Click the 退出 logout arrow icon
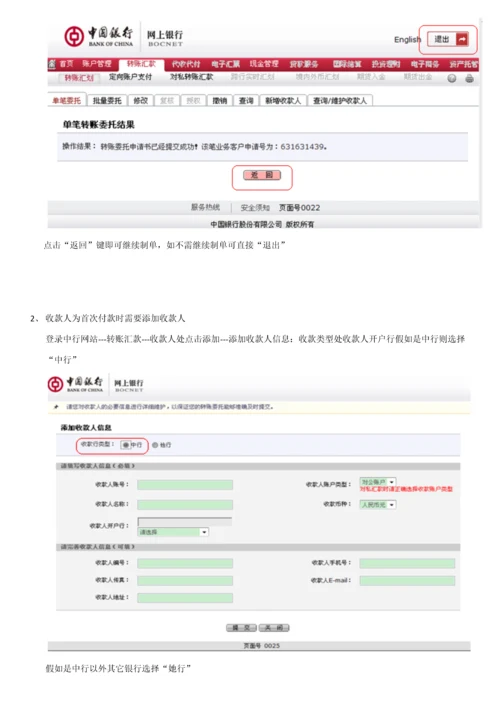 coord(462,39)
